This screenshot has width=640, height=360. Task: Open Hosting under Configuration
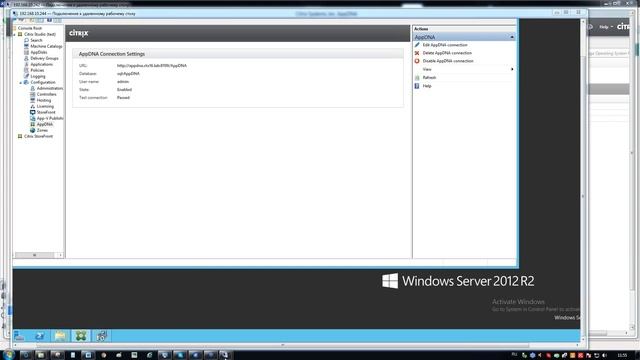tap(44, 100)
